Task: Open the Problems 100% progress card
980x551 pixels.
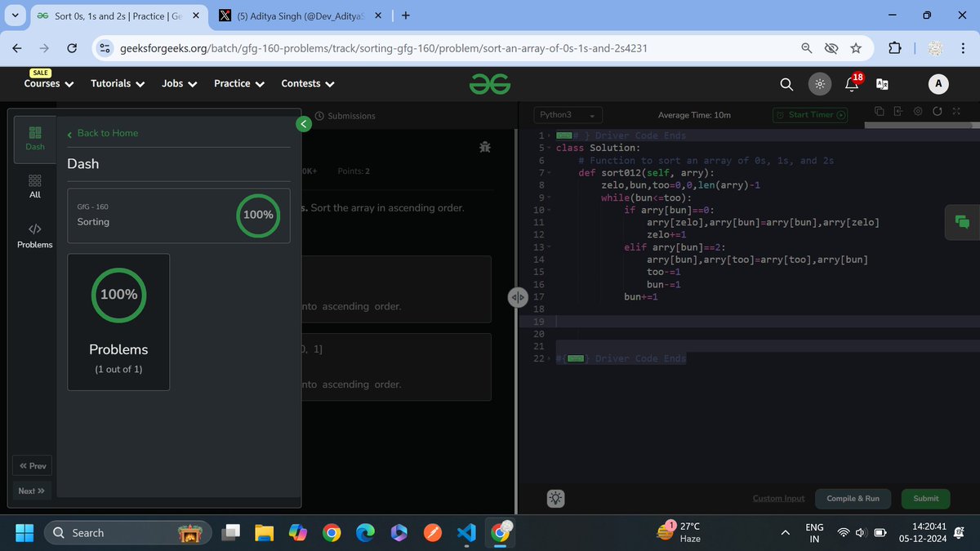Action: click(x=118, y=322)
